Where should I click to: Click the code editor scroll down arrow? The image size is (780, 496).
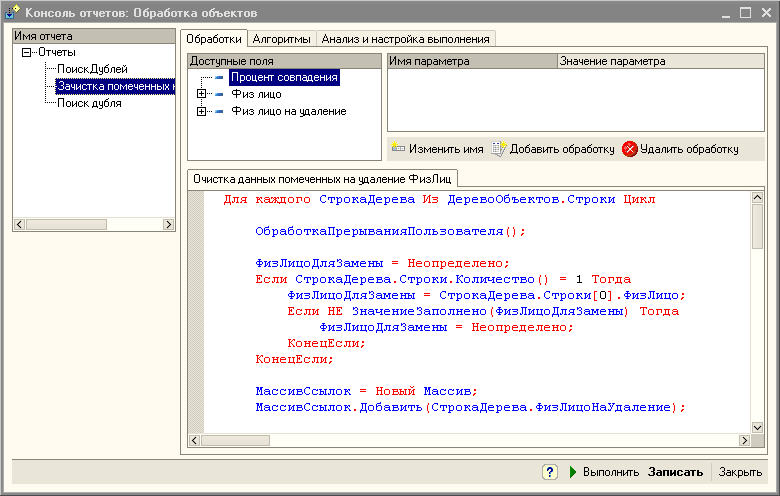click(757, 427)
